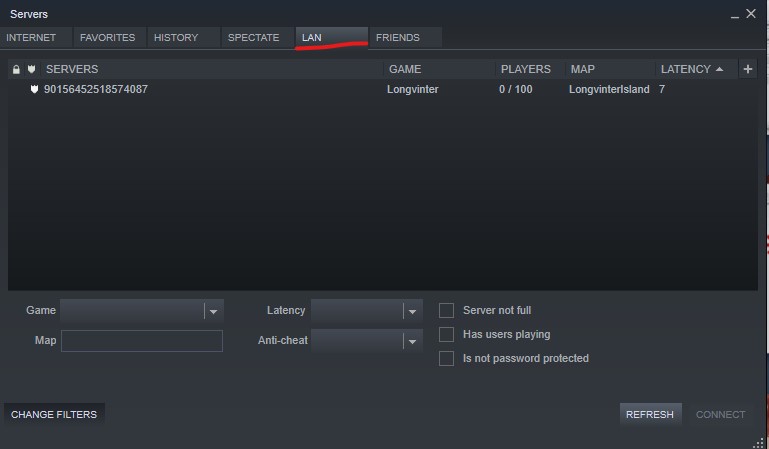This screenshot has width=769, height=449.
Task: Close the Servers window
Action: pyautogui.click(x=751, y=13)
